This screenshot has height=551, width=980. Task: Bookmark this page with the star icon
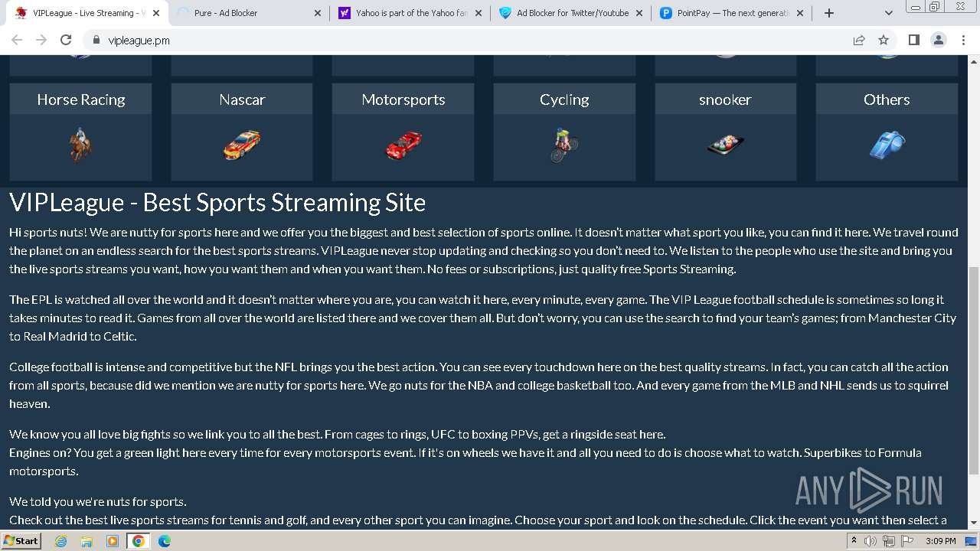[884, 40]
